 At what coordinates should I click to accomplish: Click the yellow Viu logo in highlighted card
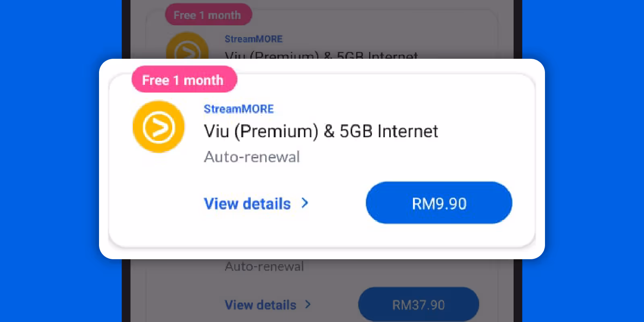pyautogui.click(x=159, y=127)
